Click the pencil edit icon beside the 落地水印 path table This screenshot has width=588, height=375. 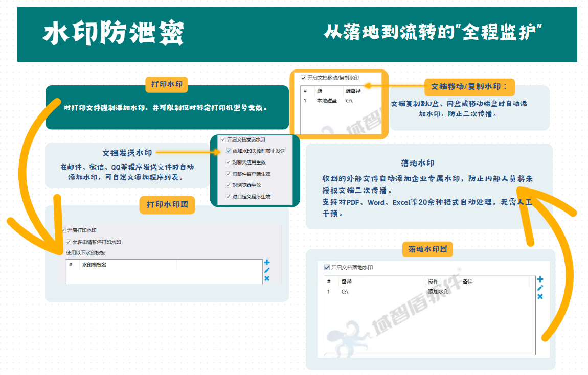[540, 288]
